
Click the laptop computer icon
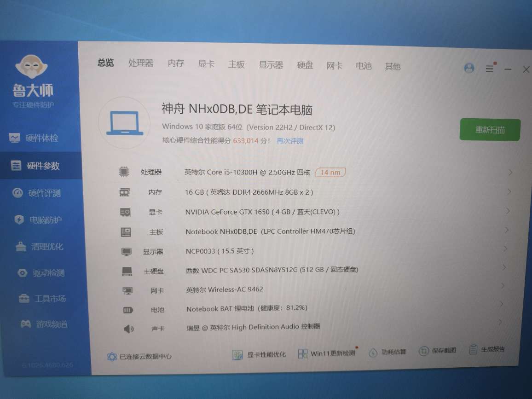125,123
